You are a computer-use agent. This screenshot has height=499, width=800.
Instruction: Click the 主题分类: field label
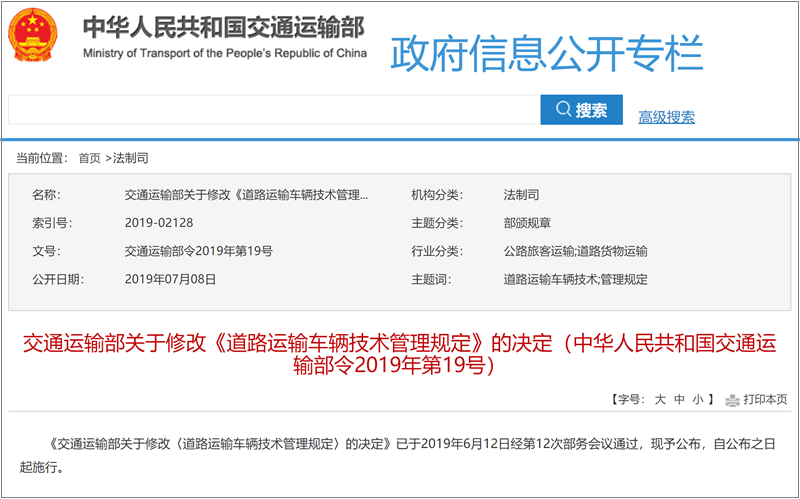click(437, 223)
